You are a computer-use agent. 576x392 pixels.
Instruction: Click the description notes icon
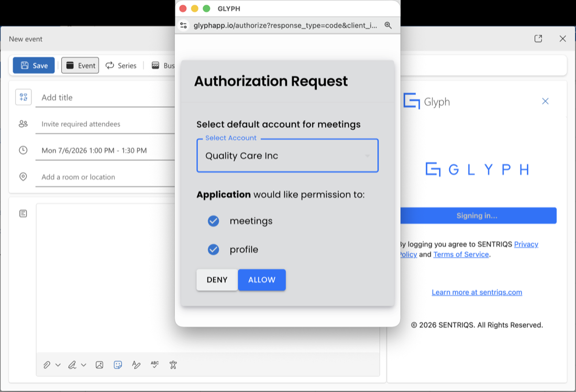23,214
